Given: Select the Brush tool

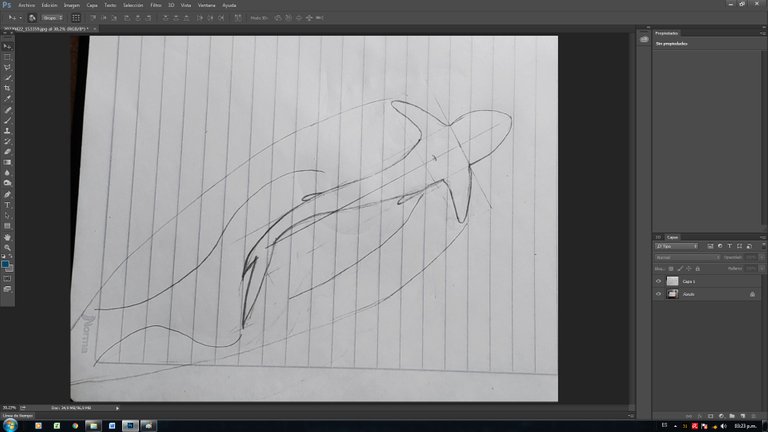Looking at the screenshot, I should [7, 120].
